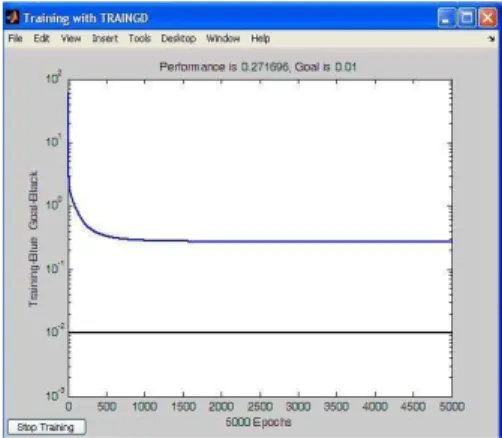Click the x-axis tick label 3000
Viewport: 502px width, 438px height.
[298, 407]
